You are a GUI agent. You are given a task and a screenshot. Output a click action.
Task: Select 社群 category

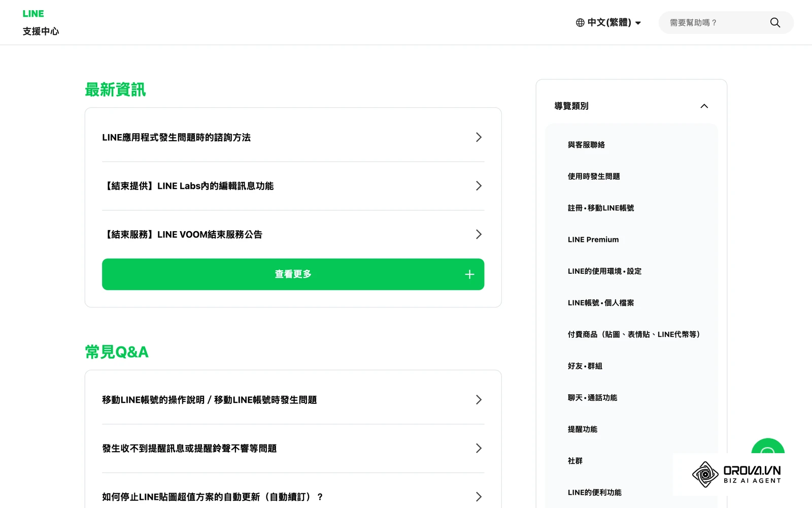pyautogui.click(x=575, y=461)
